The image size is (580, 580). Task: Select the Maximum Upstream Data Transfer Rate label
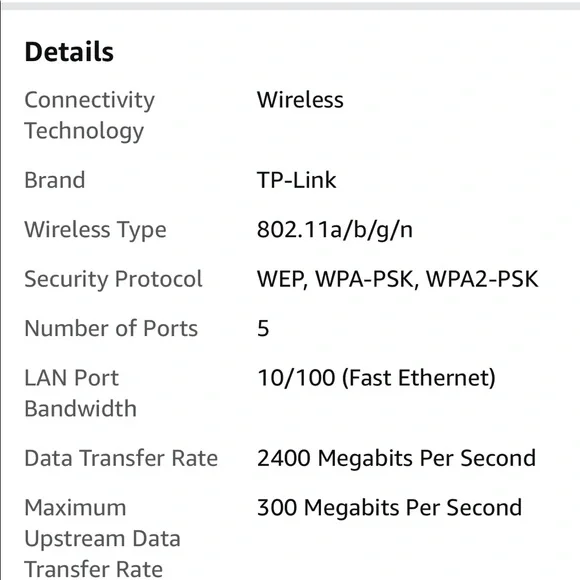(102, 539)
